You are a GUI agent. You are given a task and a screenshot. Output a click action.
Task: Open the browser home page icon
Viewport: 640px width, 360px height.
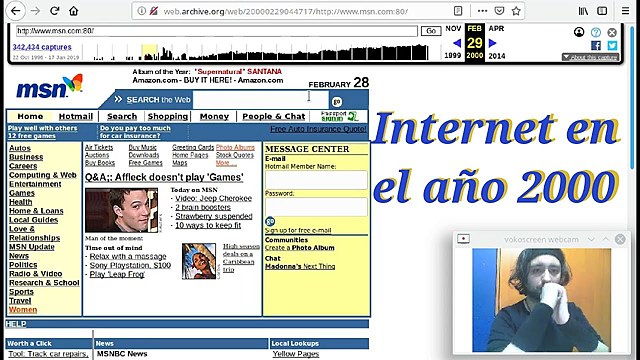coord(73,11)
